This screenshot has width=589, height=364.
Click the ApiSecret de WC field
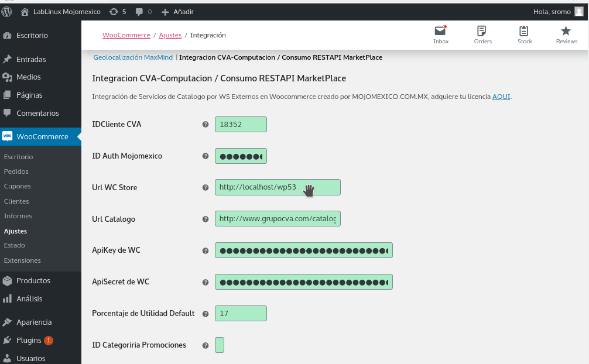(303, 282)
